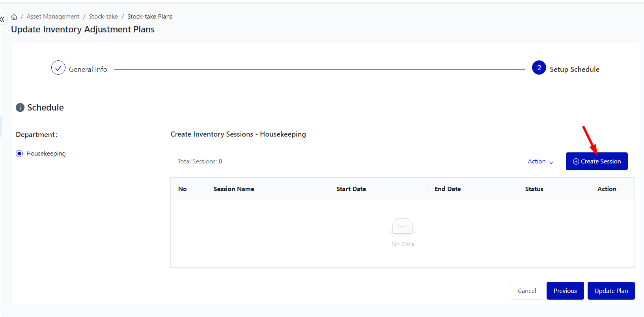Go to Stock-take breadcrumb link
This screenshot has height=317, width=644.
[x=103, y=17]
